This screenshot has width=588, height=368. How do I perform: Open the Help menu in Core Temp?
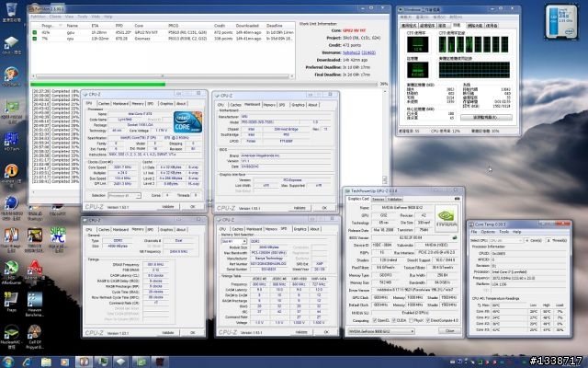(x=517, y=232)
